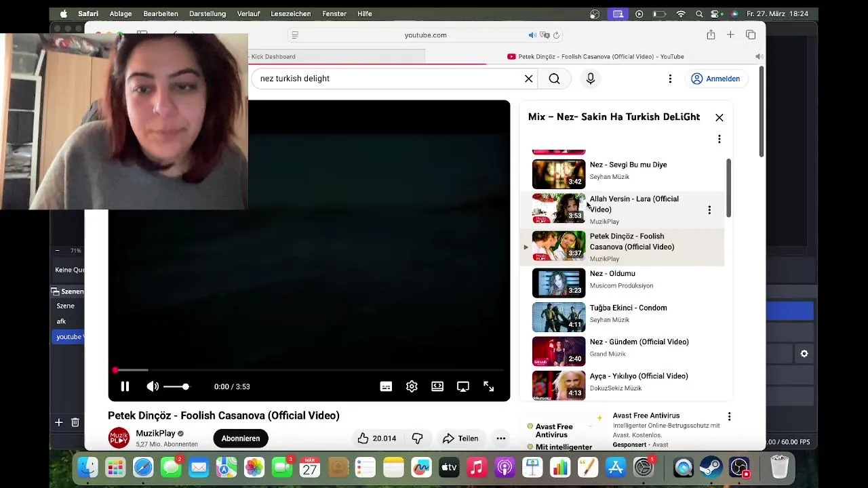
Task: Click the youtube.com address bar
Action: [426, 35]
